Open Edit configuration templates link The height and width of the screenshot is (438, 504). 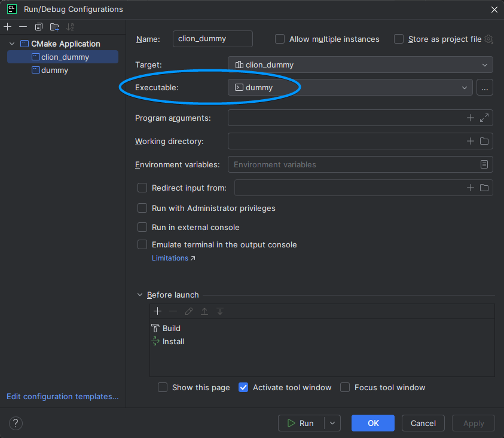63,396
